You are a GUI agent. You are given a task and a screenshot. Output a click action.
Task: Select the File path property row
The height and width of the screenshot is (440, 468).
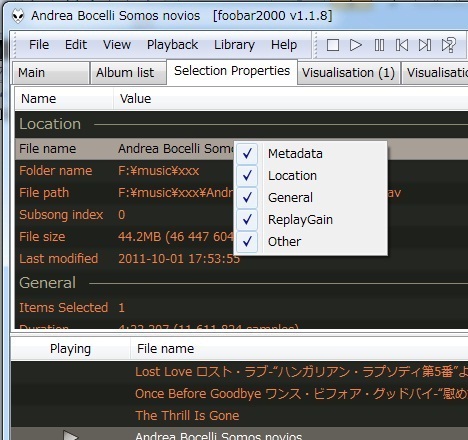[x=241, y=193]
